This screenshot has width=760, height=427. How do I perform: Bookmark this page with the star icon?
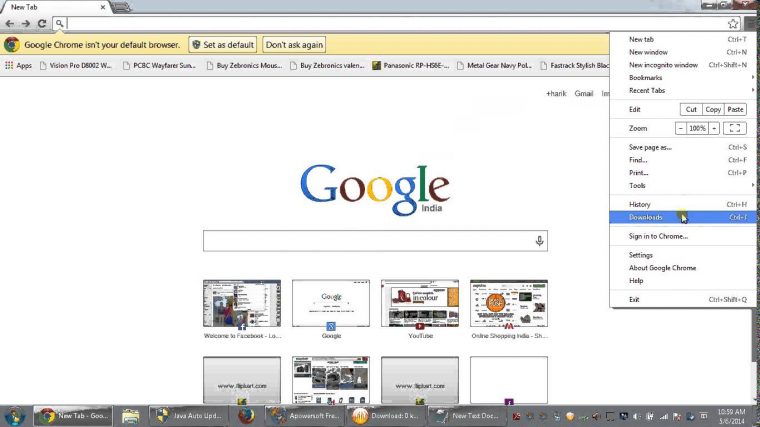[733, 23]
